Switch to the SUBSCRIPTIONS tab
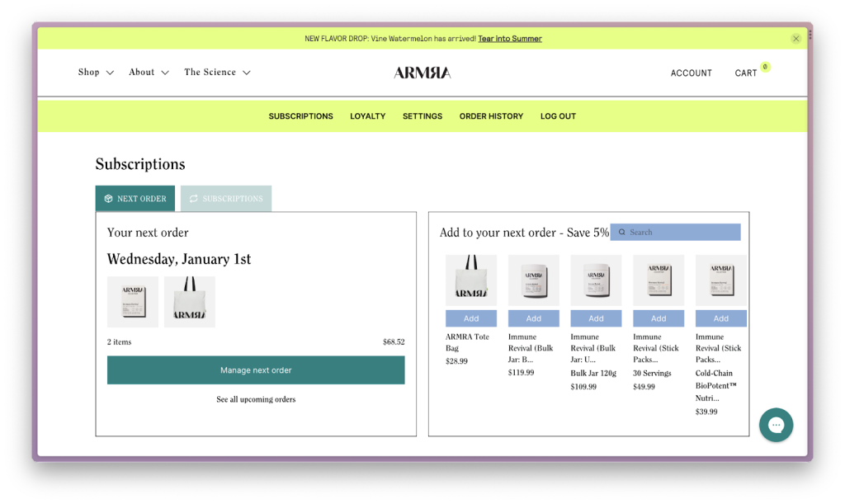The height and width of the screenshot is (504, 845). 226,199
